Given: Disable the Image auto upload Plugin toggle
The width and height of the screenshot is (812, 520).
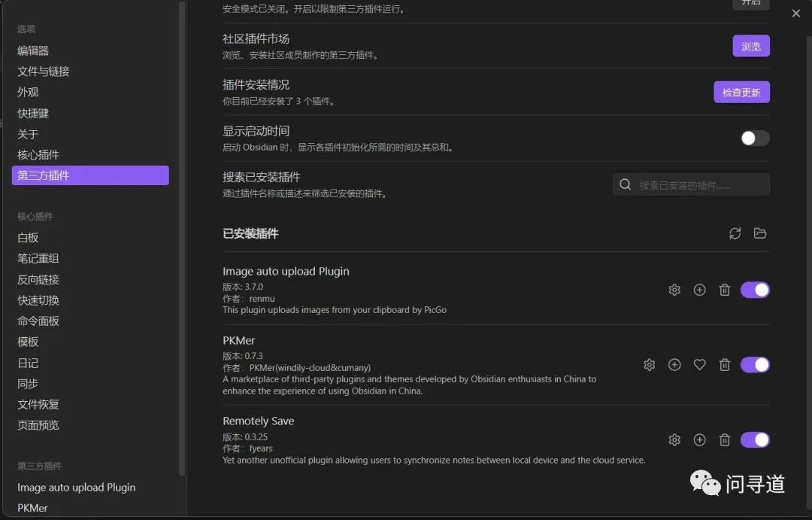Looking at the screenshot, I should 755,290.
